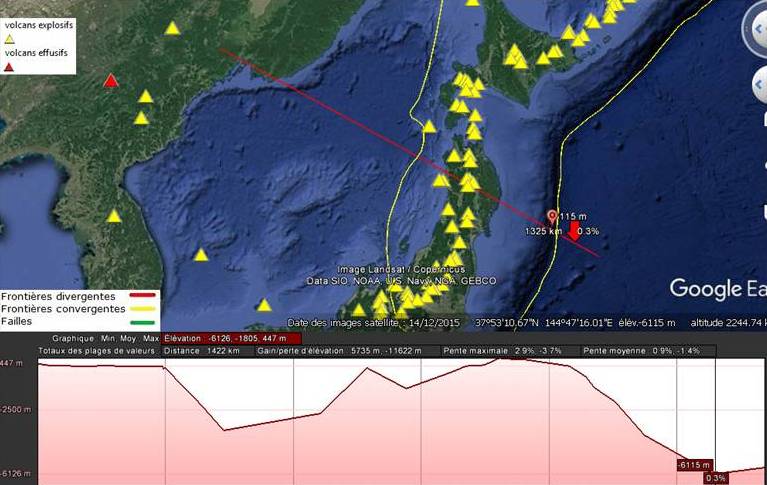Click the green Failles legend swatch
767x485 pixels.
point(143,321)
